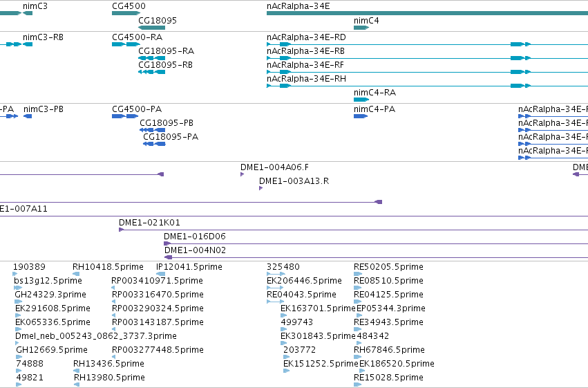Viewport: 588px width, 388px height.
Task: Click the CG18095 gene arrow glyph
Action: click(x=151, y=28)
